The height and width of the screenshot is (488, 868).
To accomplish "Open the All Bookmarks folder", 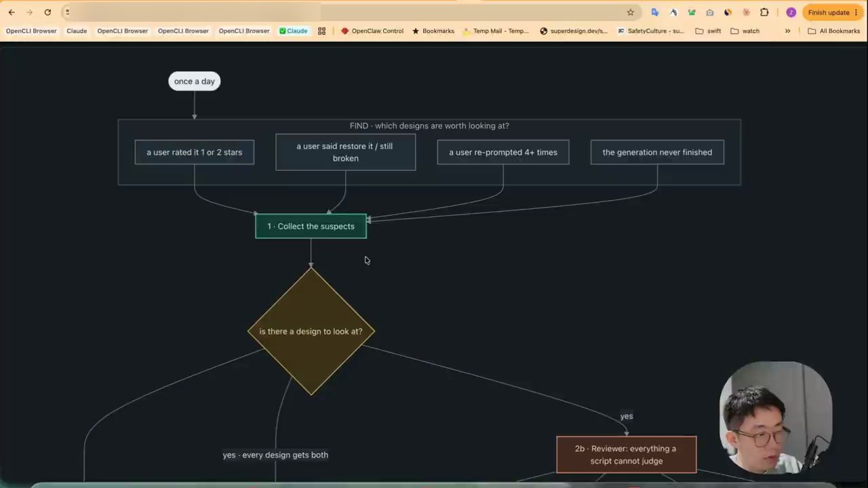I will point(833,31).
